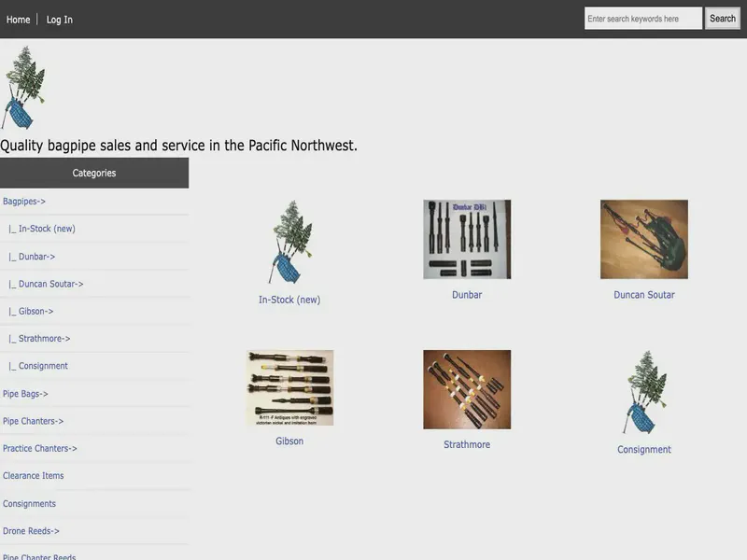Click the Strathmore pipes thumbnail
The image size is (747, 560).
pos(467,389)
